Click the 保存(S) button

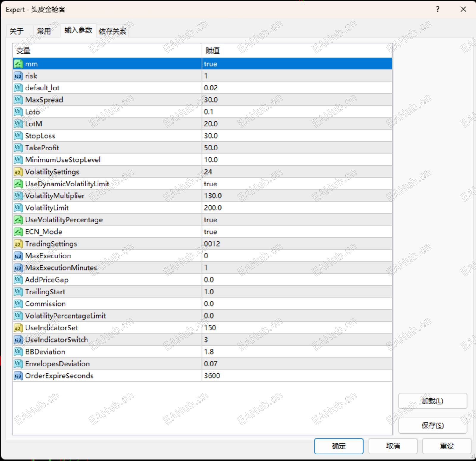[433, 425]
